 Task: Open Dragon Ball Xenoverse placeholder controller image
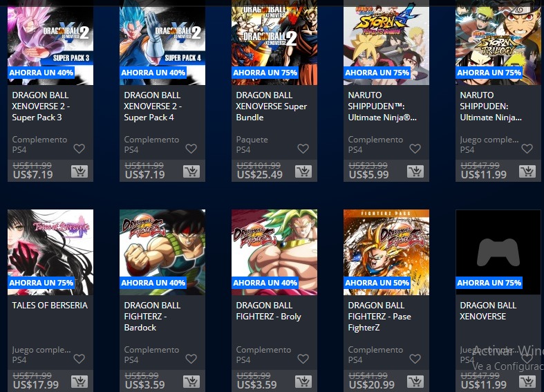pyautogui.click(x=498, y=252)
